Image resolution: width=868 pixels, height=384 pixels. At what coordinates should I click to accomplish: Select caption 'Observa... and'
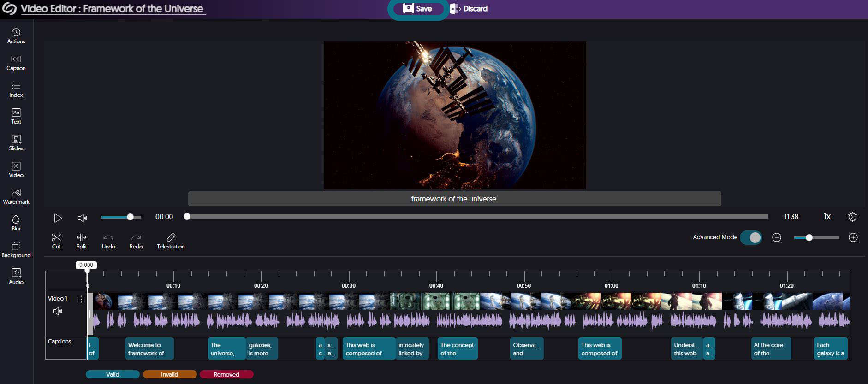(x=527, y=349)
